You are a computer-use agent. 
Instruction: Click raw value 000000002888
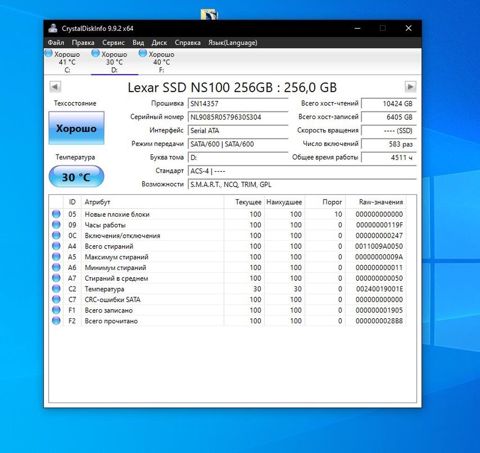coord(379,321)
